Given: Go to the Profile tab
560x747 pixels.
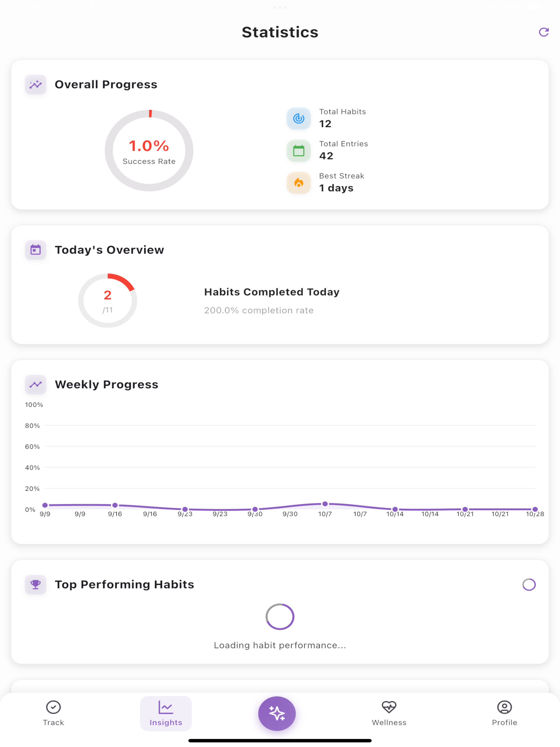Looking at the screenshot, I should pos(504,713).
